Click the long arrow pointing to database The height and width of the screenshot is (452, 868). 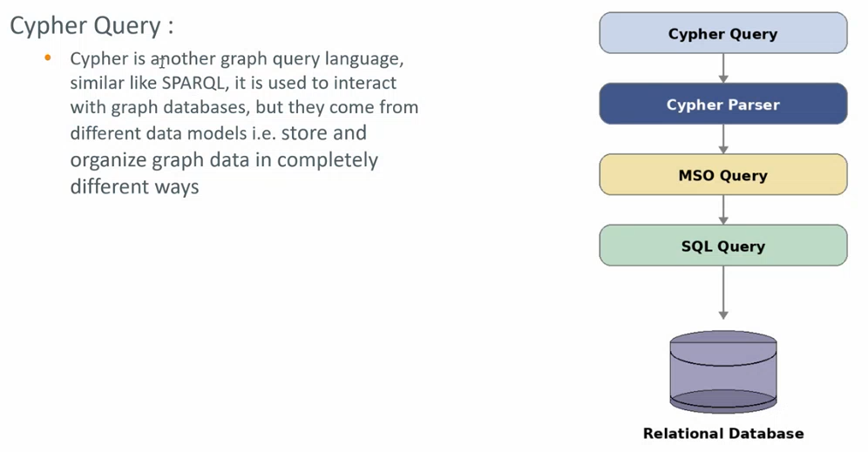(723, 293)
